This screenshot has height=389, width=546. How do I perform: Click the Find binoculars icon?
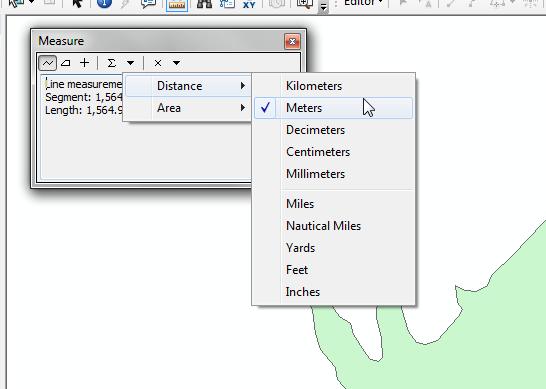(204, 4)
